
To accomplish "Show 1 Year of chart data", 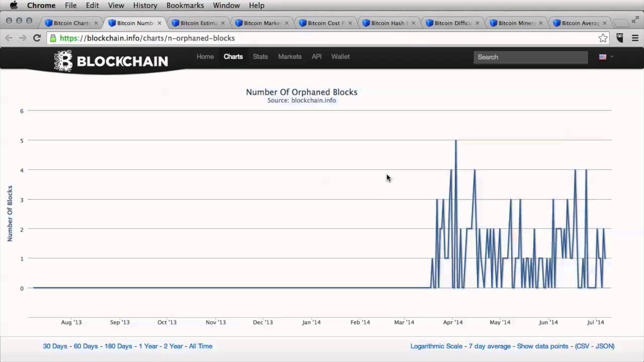I will (148, 346).
